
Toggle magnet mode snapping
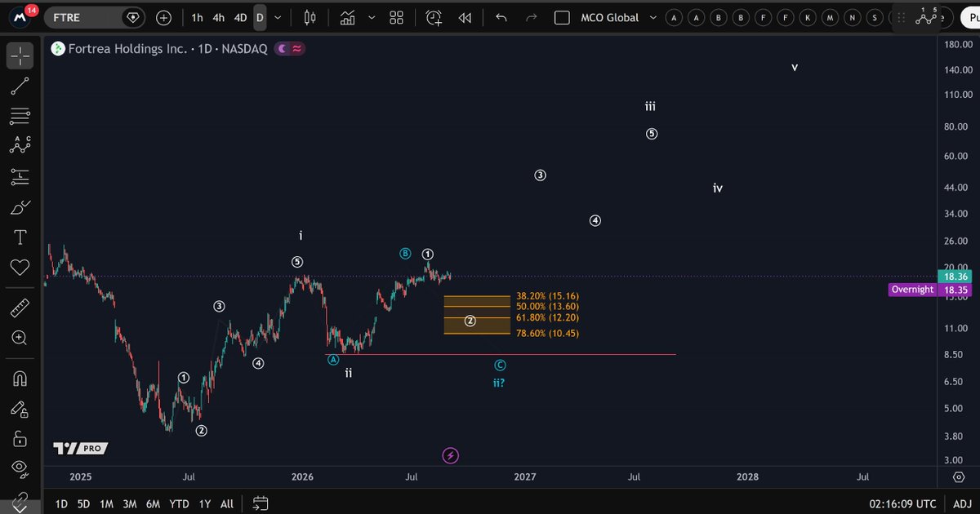point(20,379)
